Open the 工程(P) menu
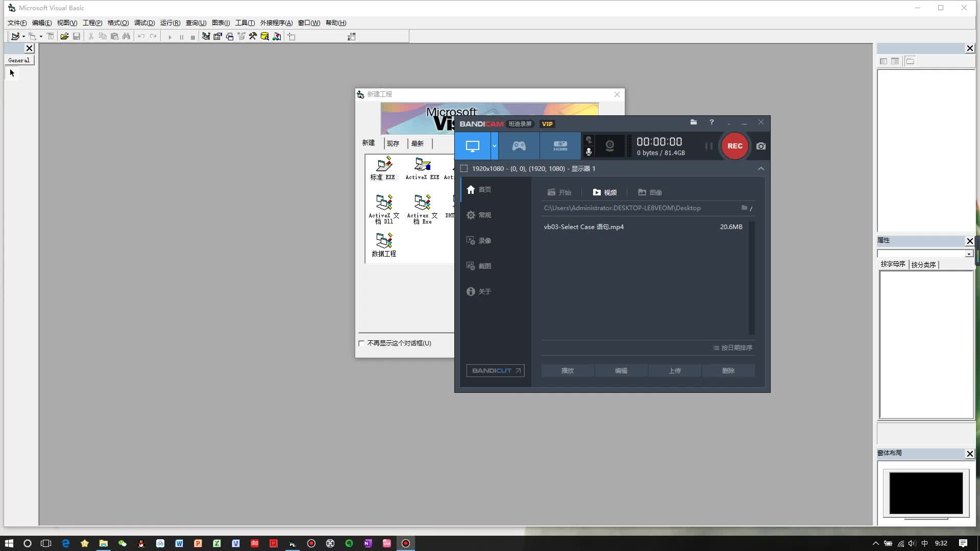 [92, 23]
